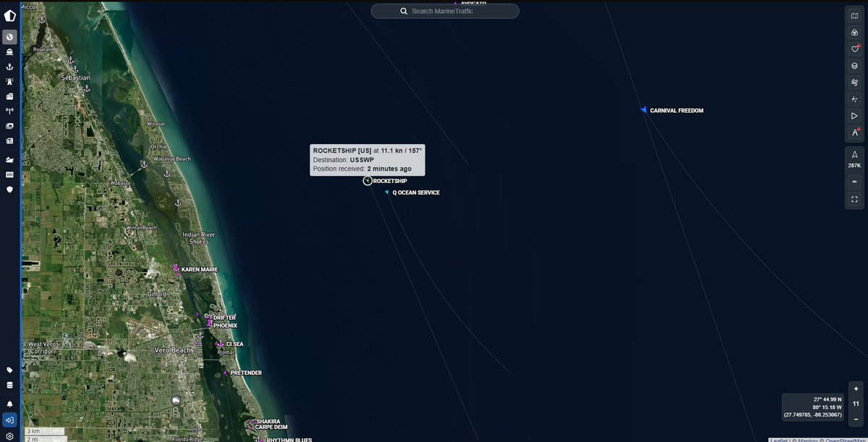Open the shield icon in sidebar

point(9,190)
